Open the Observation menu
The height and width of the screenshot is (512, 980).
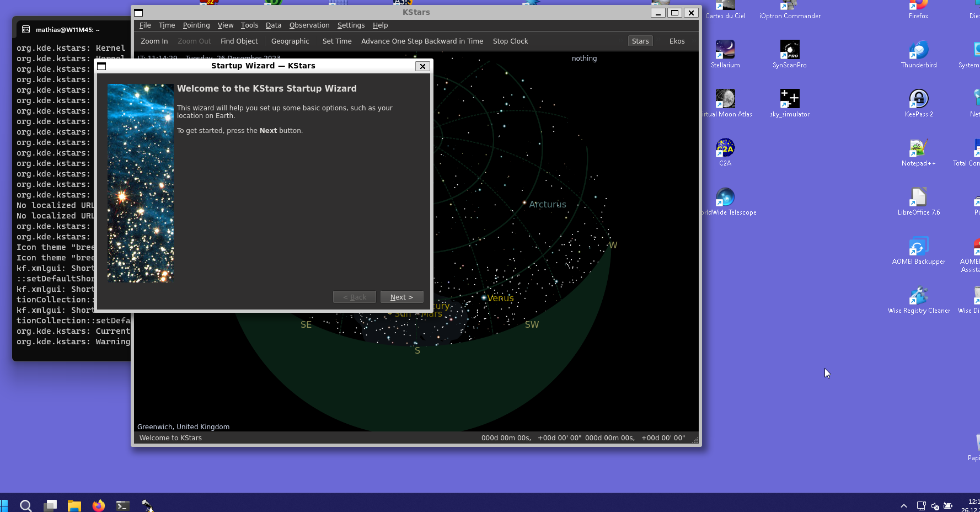(309, 25)
